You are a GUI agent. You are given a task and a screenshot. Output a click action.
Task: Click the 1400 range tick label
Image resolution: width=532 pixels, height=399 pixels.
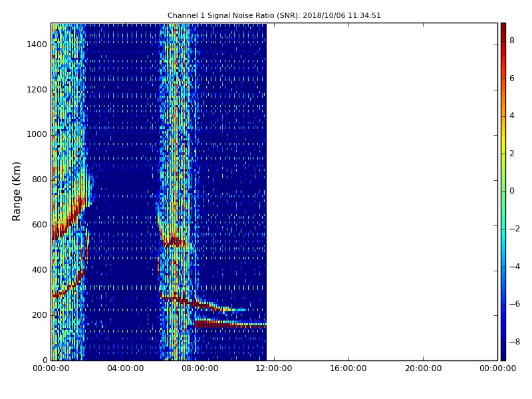(x=37, y=45)
